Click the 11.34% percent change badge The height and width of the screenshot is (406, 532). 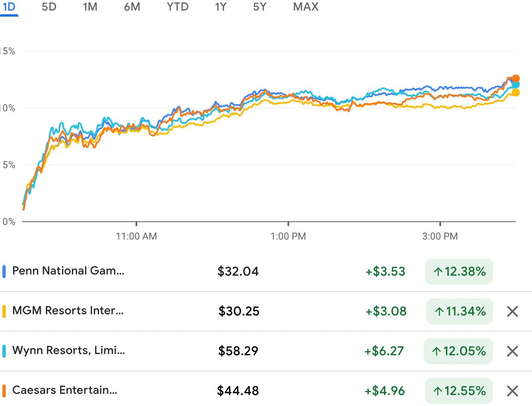(x=460, y=311)
